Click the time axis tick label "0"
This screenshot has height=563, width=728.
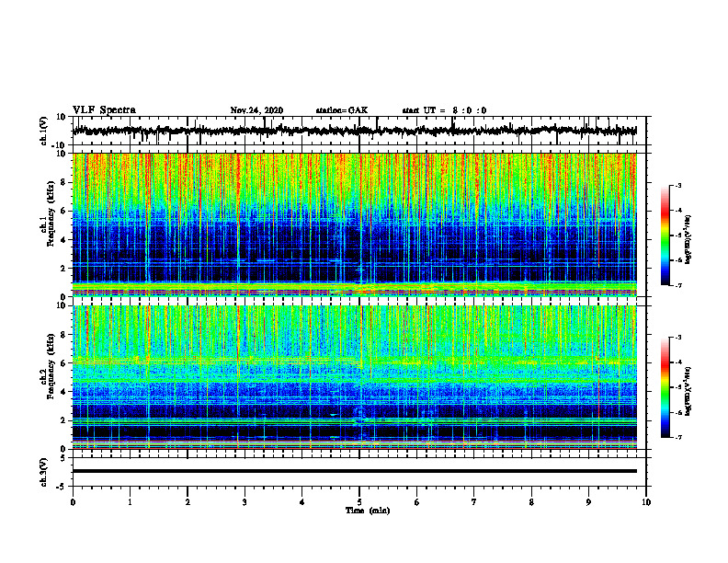click(x=73, y=502)
